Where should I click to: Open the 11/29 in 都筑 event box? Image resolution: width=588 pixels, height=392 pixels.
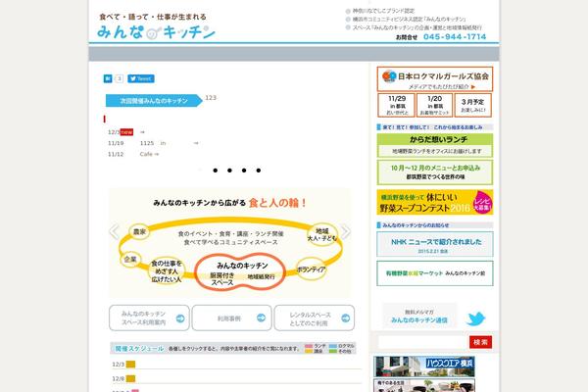[396, 106]
